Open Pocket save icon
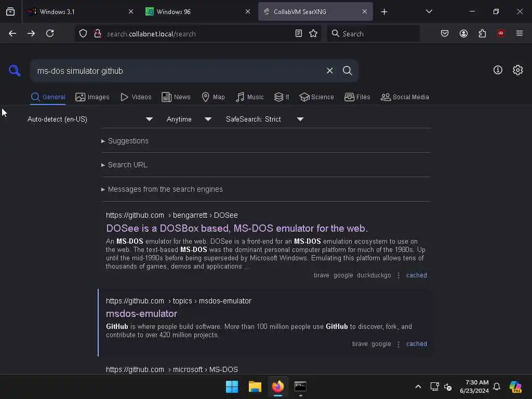 point(445,34)
